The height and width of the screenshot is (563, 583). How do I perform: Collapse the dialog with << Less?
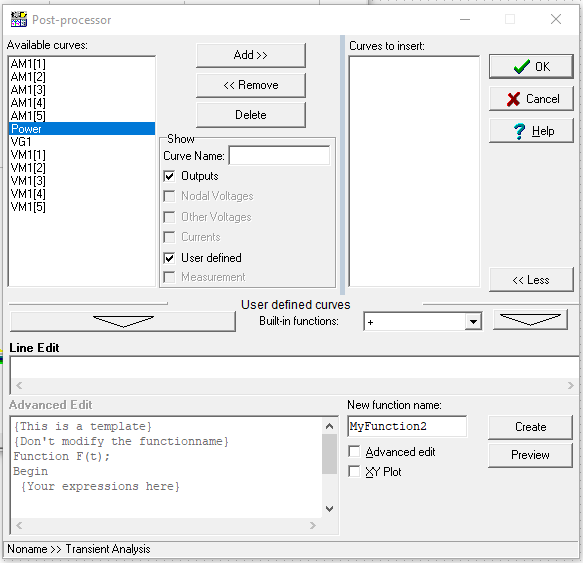coord(531,280)
